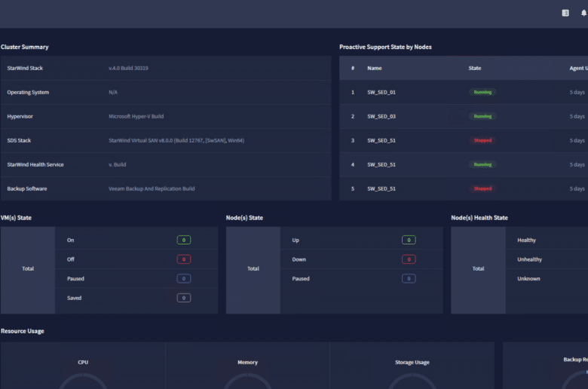Select node SW_SED_01
This screenshot has height=389, width=588.
pyautogui.click(x=381, y=92)
